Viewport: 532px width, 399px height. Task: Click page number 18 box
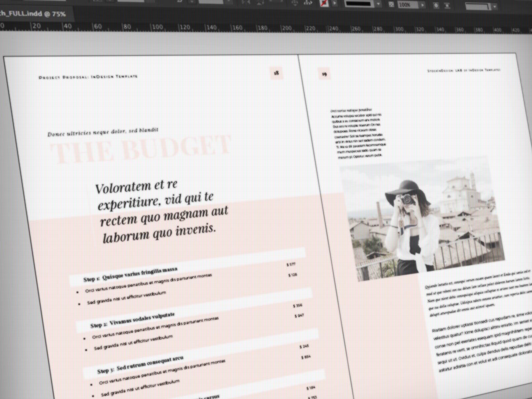coord(276,73)
